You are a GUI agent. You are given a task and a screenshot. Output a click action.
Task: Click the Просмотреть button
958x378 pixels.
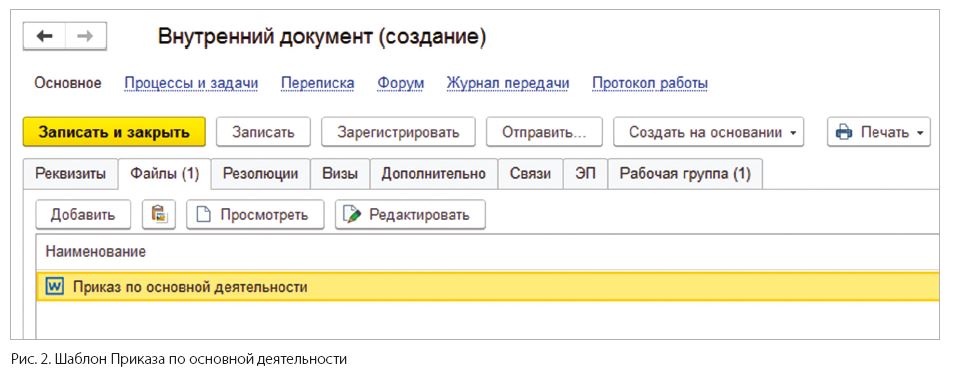[255, 214]
